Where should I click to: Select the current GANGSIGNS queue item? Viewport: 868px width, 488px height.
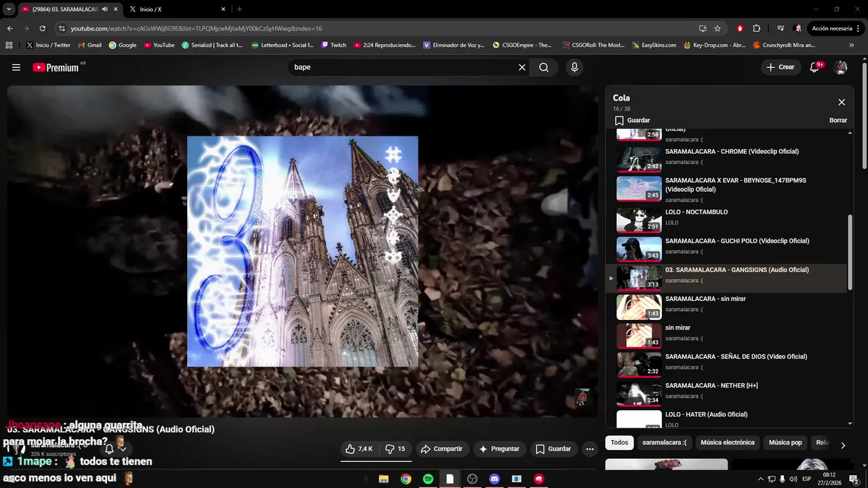(x=726, y=278)
